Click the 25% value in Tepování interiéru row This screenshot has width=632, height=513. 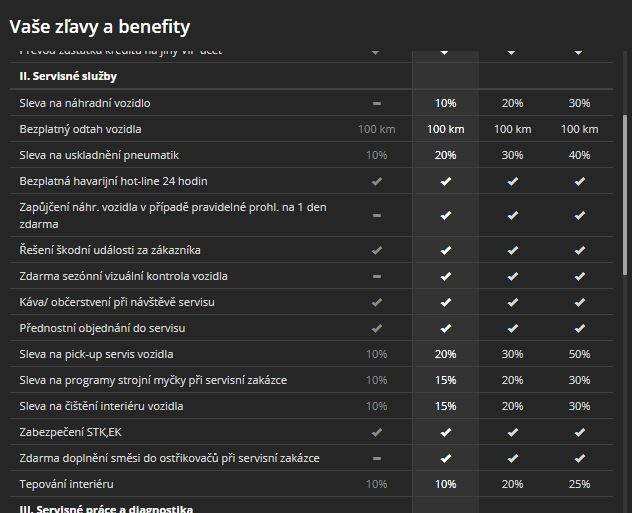click(x=579, y=485)
